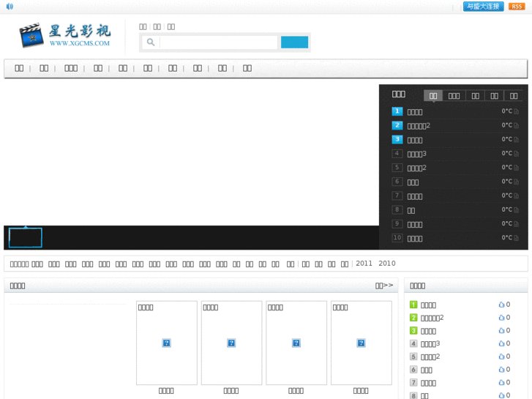Screen dimensions: 532x399
Task: Click document icon in dark ranking row 10
Action: coord(516,238)
